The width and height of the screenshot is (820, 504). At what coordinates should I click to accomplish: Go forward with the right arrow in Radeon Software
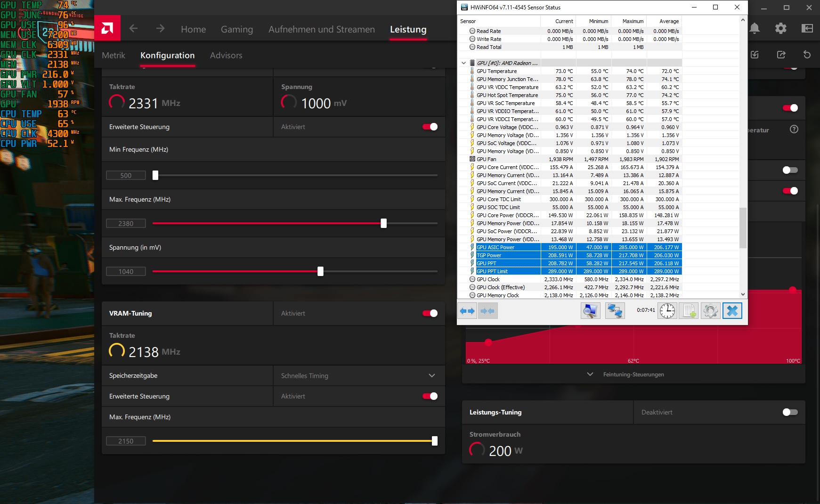click(161, 29)
